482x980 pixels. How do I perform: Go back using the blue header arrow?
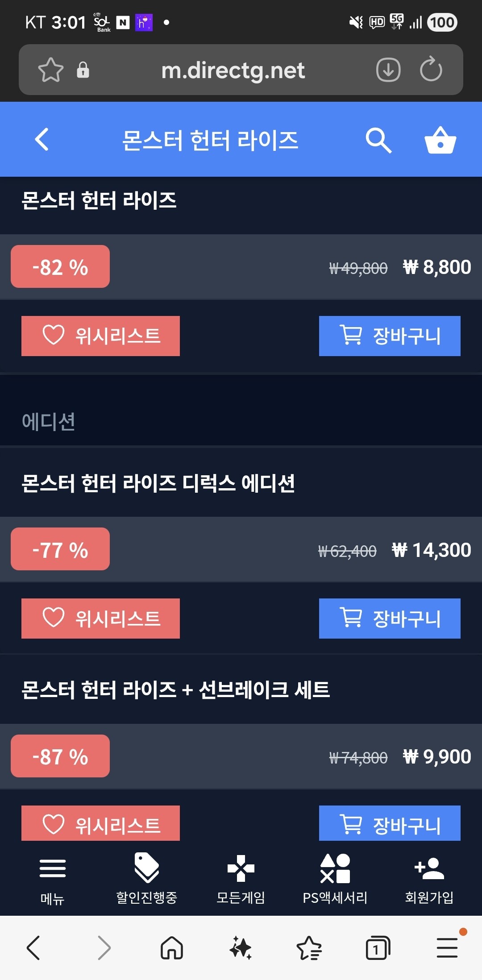point(42,140)
